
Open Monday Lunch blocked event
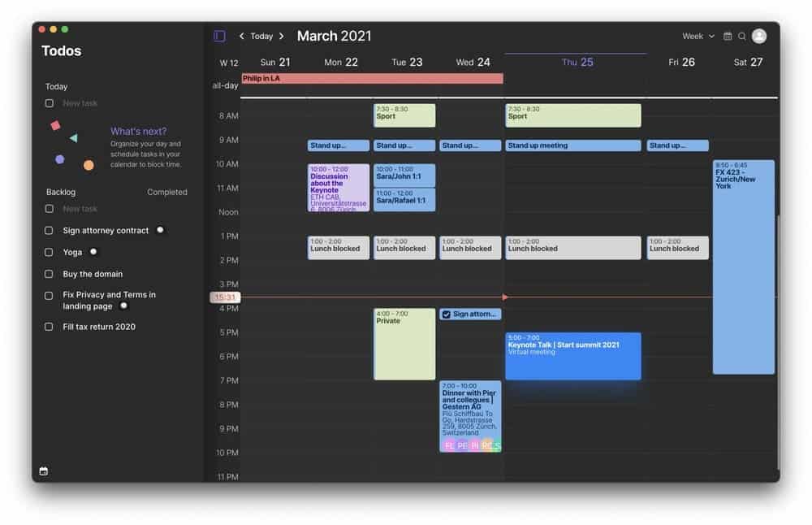tap(338, 248)
